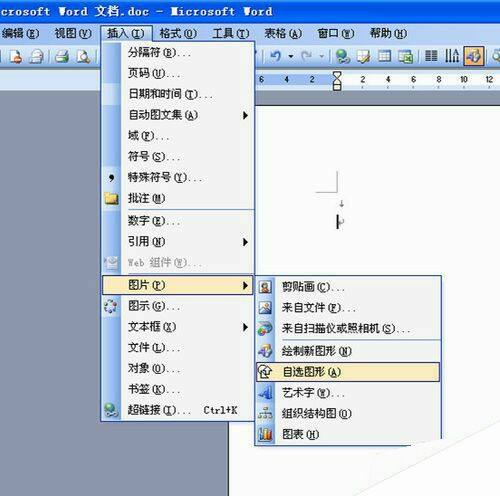Select highlighted 自选图形(A) submenu entry
Screen dimensions: 500x496
pos(348,372)
